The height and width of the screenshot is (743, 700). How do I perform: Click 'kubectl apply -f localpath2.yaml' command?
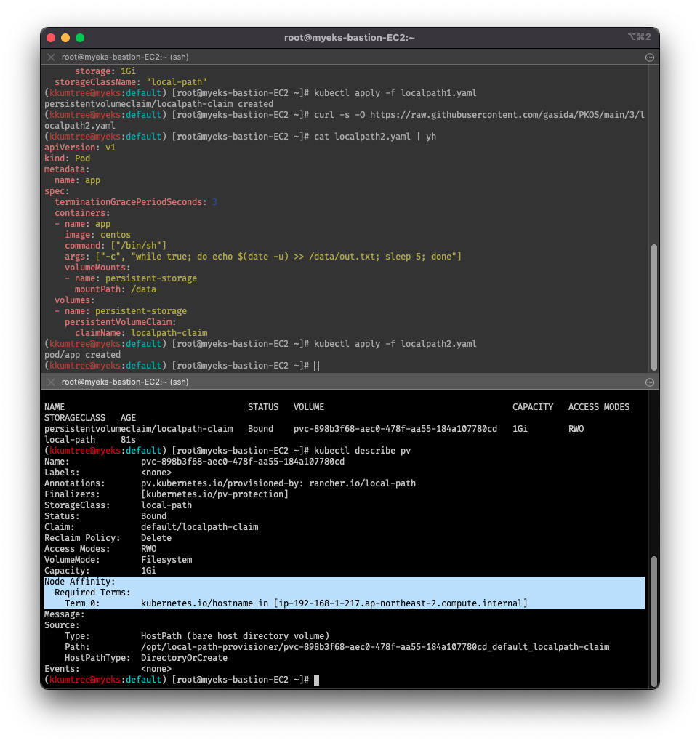(x=395, y=344)
